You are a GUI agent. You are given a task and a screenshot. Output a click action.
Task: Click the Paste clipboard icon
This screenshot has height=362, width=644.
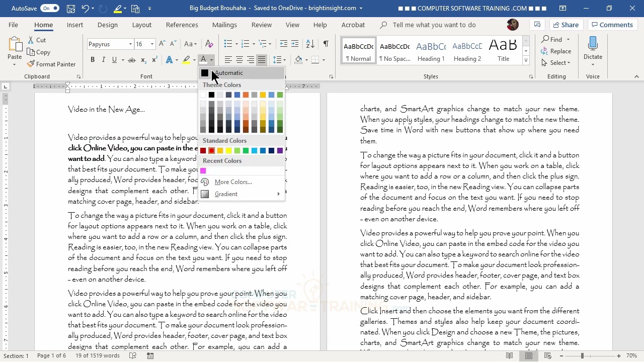tap(15, 45)
